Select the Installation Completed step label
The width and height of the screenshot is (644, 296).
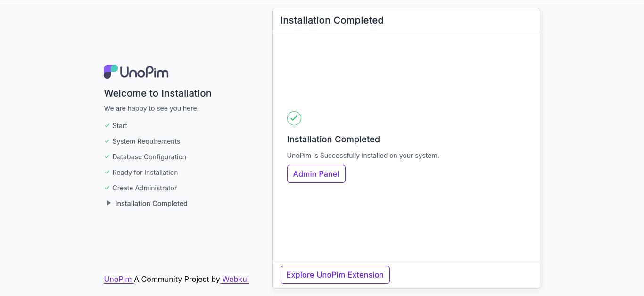point(151,204)
